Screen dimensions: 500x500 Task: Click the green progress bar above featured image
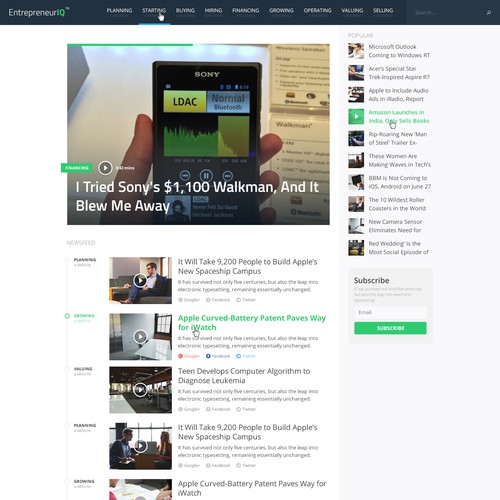click(x=130, y=44)
